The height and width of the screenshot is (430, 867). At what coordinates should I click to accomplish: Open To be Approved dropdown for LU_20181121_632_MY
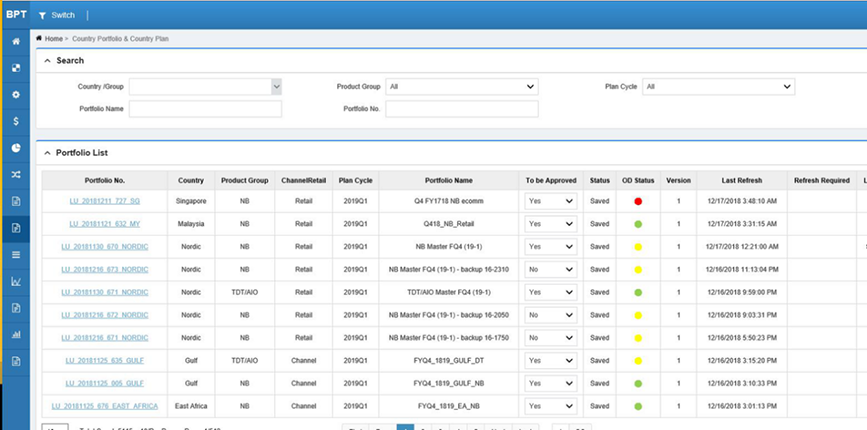click(551, 224)
